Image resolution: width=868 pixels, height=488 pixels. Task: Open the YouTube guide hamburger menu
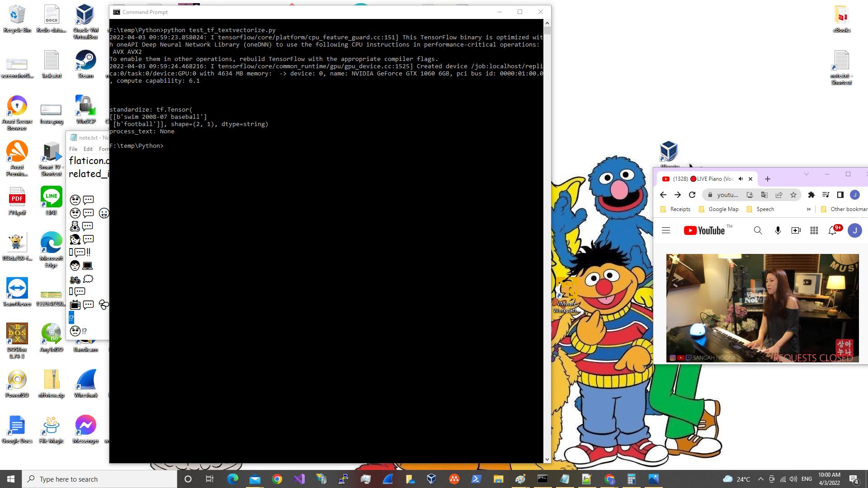[x=665, y=230]
